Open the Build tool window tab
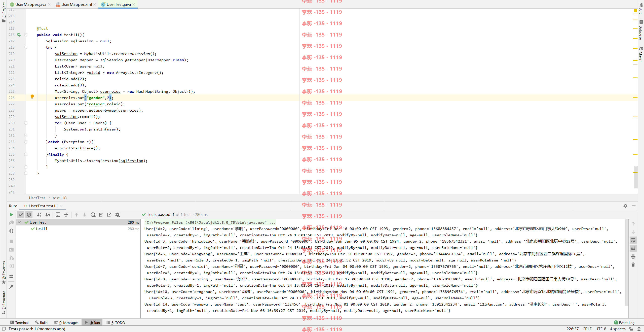This screenshot has height=332, width=644. (x=41, y=322)
